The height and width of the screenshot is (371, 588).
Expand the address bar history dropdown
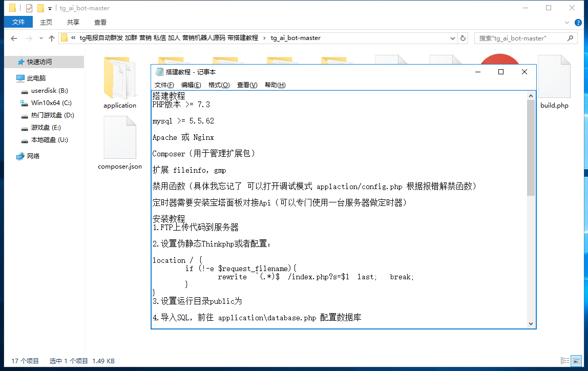click(x=452, y=38)
